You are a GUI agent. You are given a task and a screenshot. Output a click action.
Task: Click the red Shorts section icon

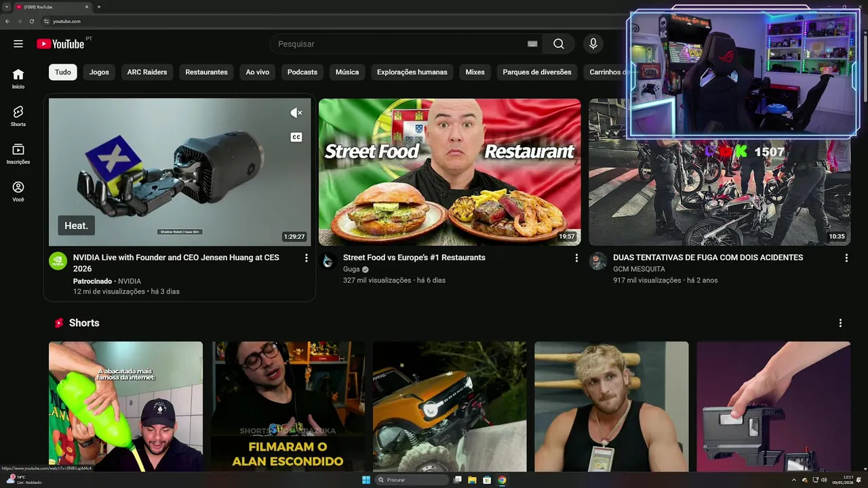[59, 323]
